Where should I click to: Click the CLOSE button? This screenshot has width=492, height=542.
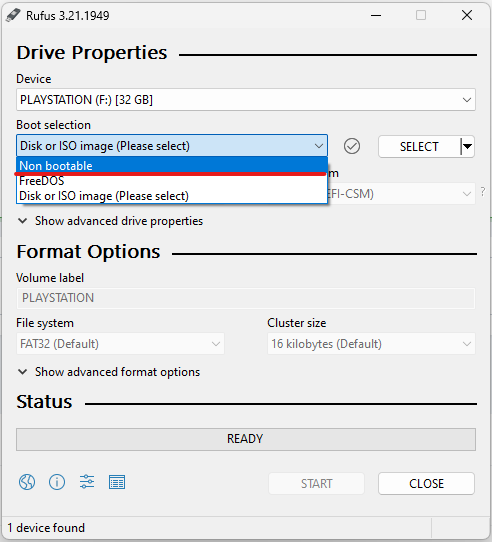[426, 483]
